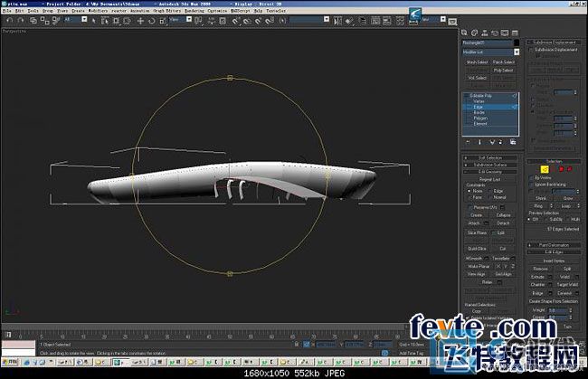Open the MAXScript menu
588x379 pixels.
241,11
